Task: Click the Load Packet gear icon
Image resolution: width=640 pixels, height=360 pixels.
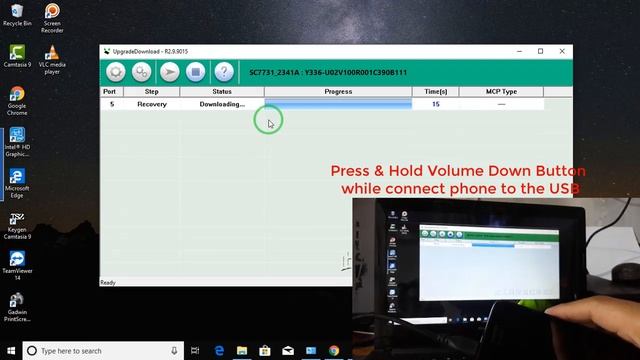Action: click(x=116, y=72)
